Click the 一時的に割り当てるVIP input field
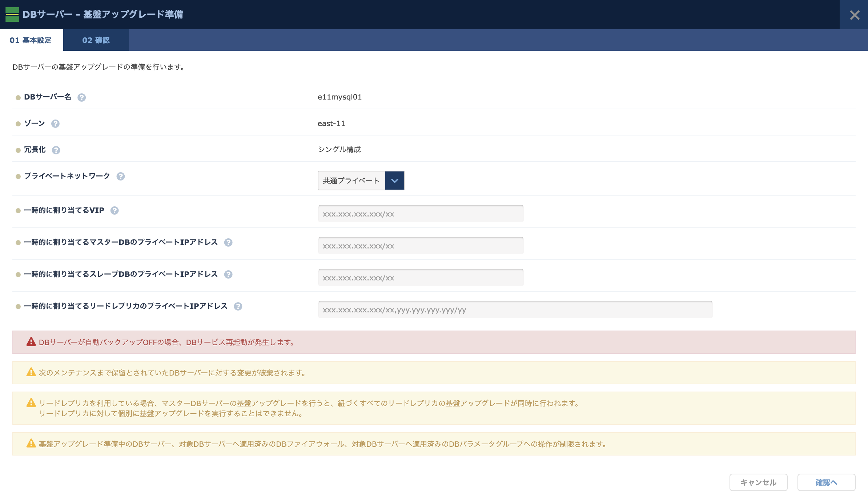 click(x=421, y=214)
